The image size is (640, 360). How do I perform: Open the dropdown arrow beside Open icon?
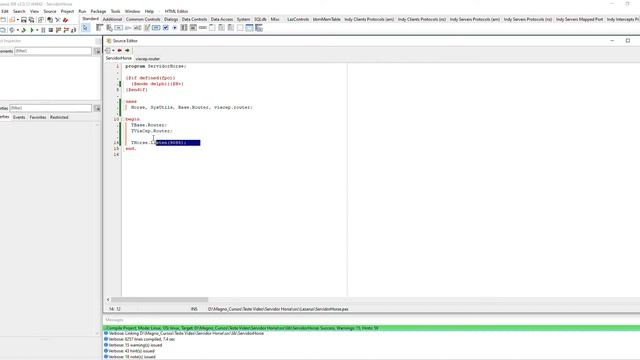18,20
